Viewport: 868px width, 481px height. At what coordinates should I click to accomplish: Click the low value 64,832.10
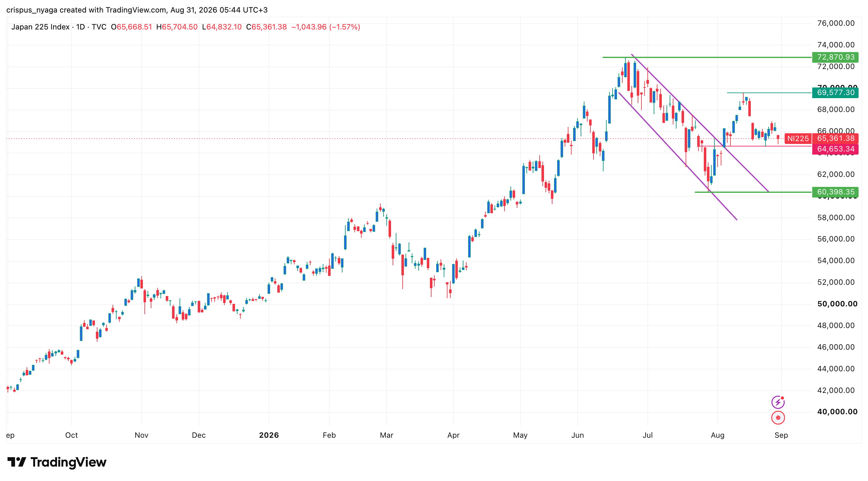224,27
